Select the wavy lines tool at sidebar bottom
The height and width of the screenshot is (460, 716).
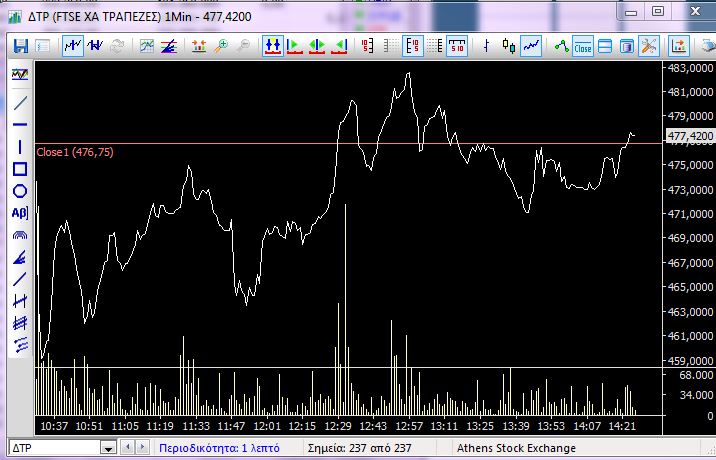(20, 345)
